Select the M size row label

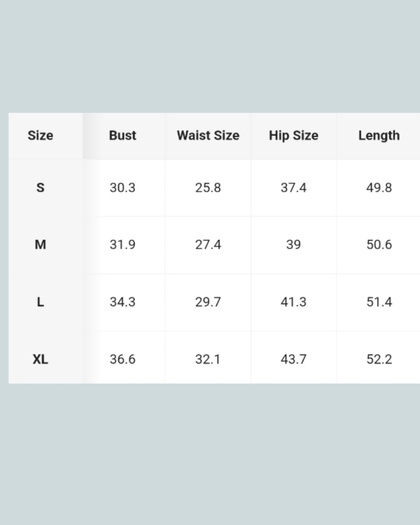point(41,244)
